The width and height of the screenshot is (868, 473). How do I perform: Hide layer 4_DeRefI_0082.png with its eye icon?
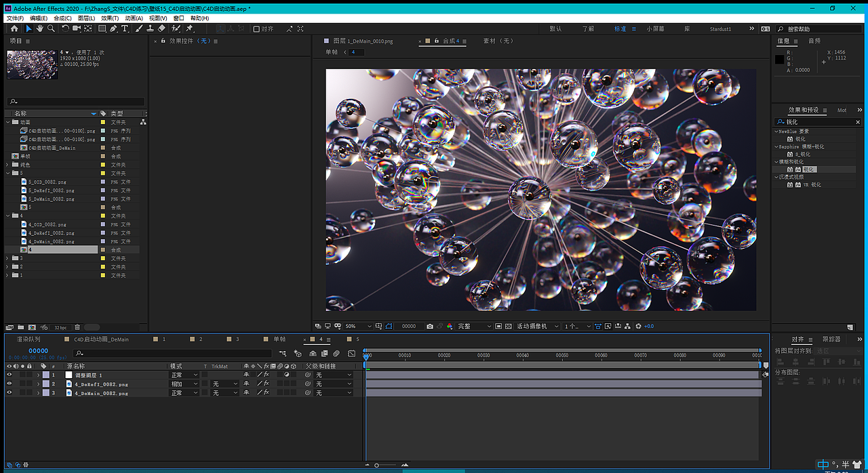tap(9, 384)
